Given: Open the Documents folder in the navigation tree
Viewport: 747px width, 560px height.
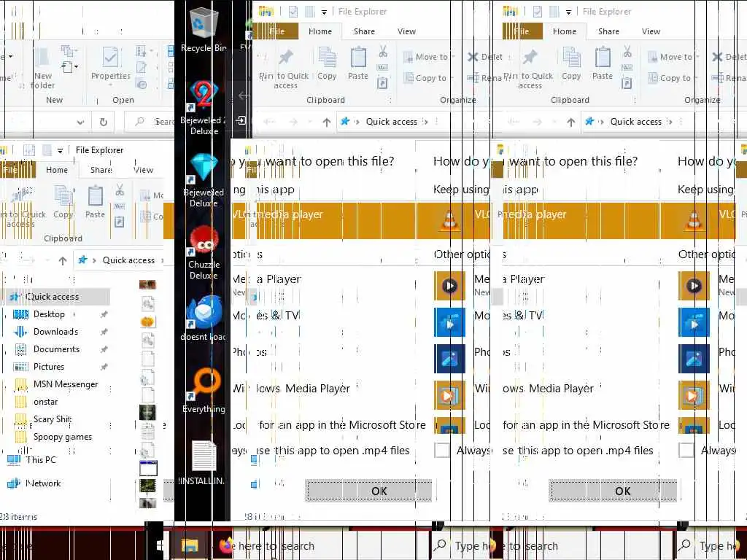Looking at the screenshot, I should [56, 349].
